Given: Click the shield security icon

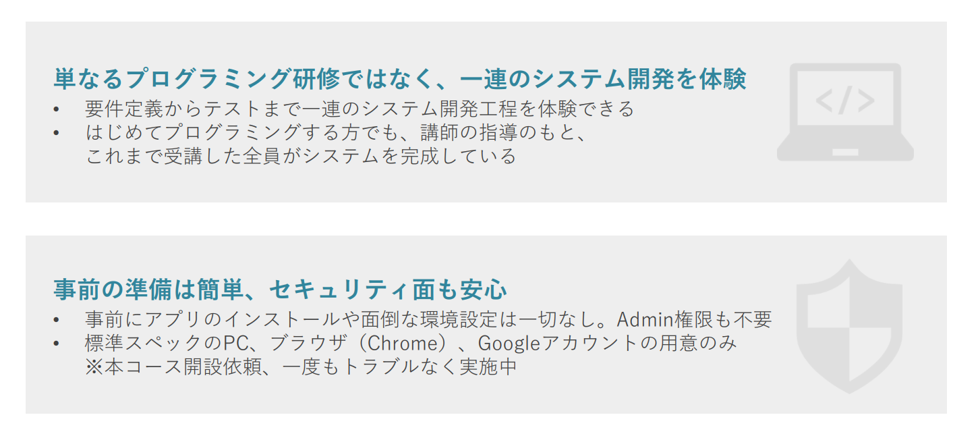Looking at the screenshot, I should [x=849, y=327].
